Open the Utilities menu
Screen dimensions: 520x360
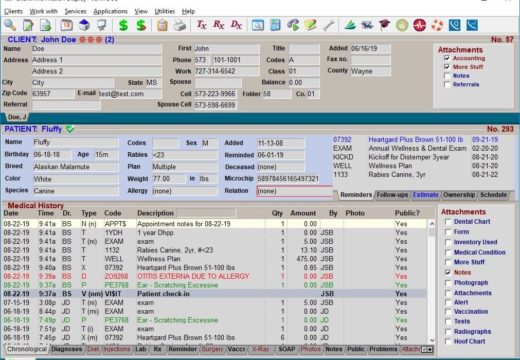pyautogui.click(x=165, y=11)
